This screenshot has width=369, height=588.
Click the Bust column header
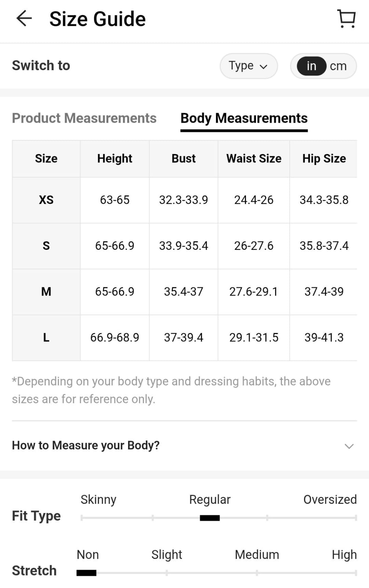click(184, 159)
